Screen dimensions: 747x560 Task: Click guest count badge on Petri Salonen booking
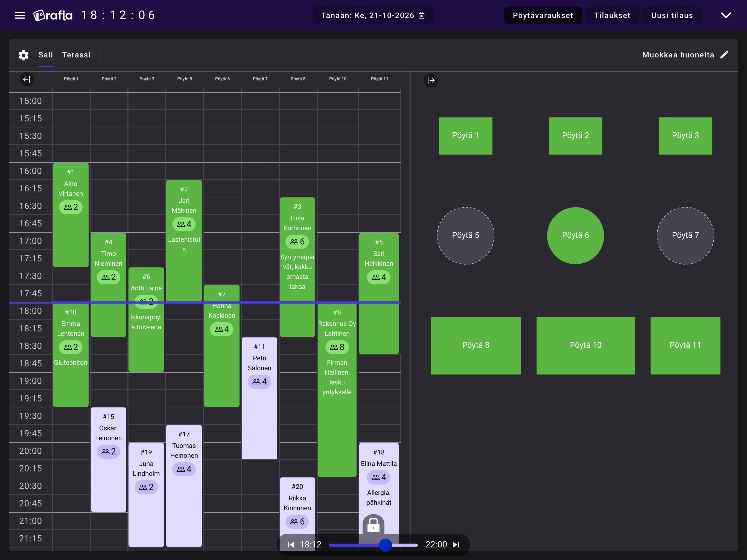point(259,381)
